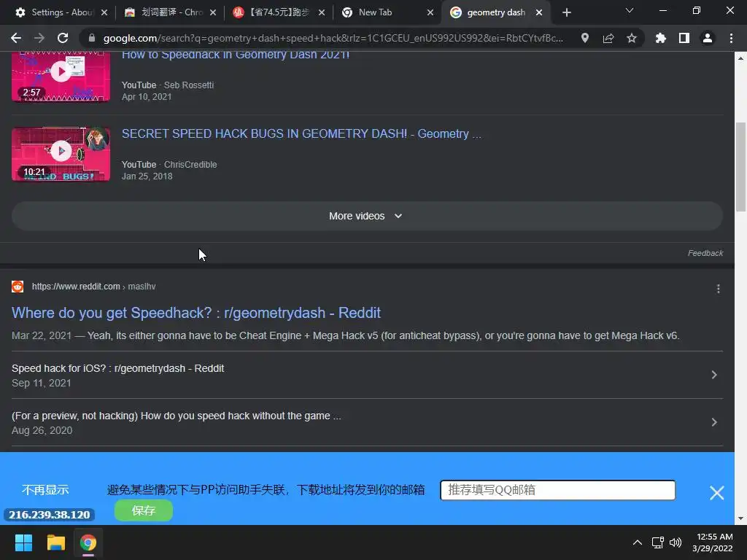Click the green 保存 button
747x560 pixels.
144,511
